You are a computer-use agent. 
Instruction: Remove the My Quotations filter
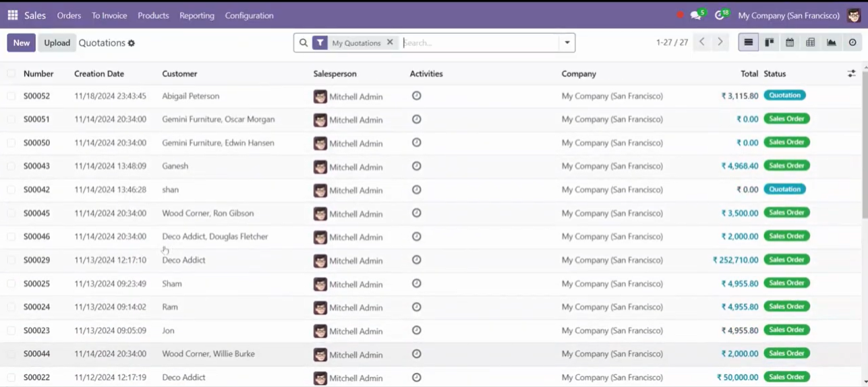tap(390, 42)
